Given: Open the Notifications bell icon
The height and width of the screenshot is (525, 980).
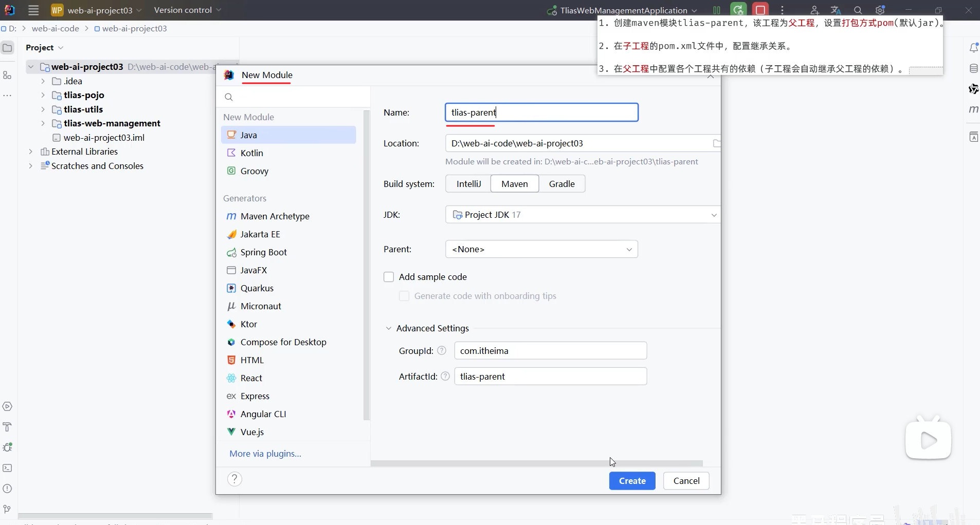Looking at the screenshot, I should click(973, 48).
